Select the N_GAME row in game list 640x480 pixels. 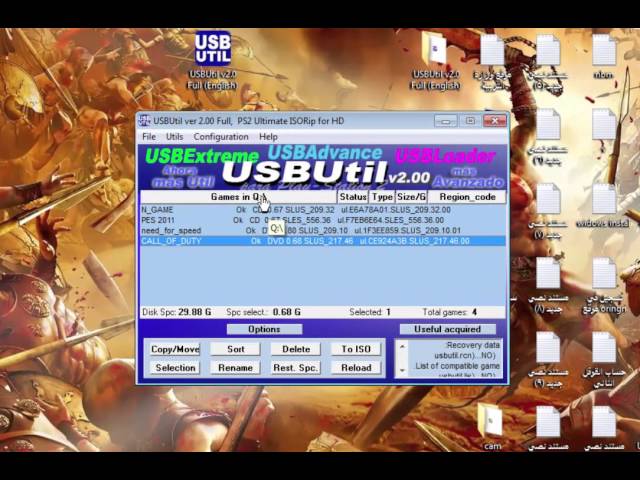[322, 210]
